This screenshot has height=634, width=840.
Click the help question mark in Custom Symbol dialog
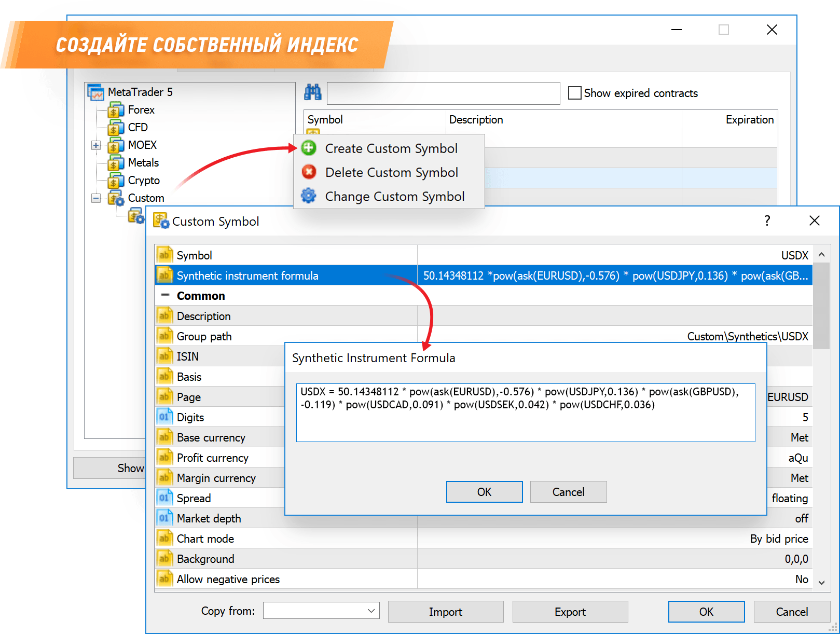(x=767, y=221)
